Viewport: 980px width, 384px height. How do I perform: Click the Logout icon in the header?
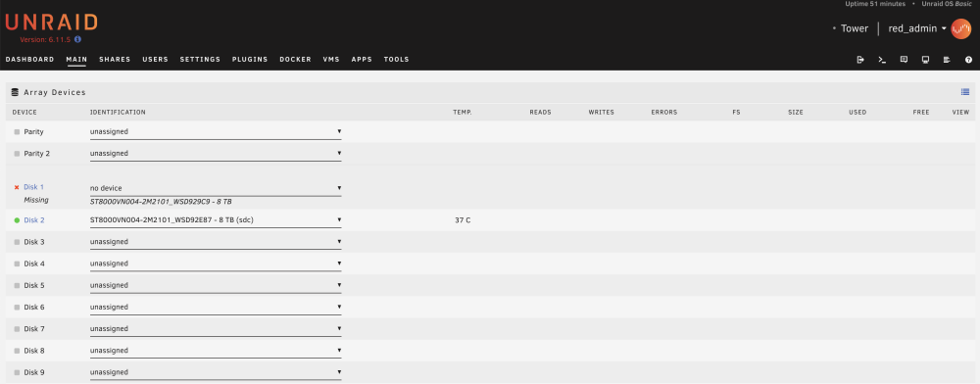click(x=860, y=60)
